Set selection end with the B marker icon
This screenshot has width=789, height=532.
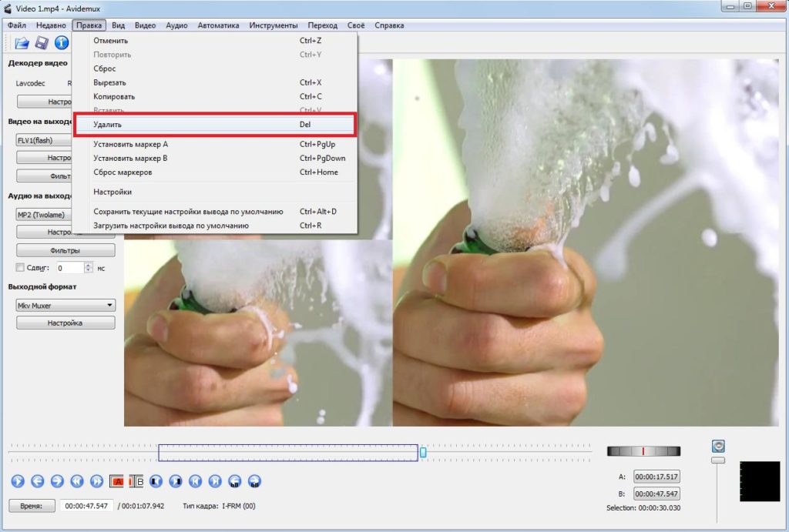136,481
